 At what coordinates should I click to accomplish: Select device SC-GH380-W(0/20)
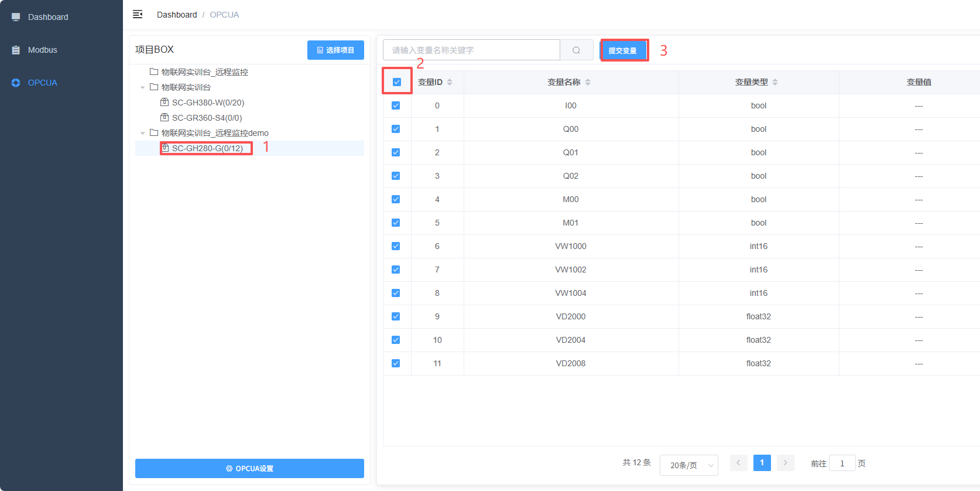(x=208, y=103)
